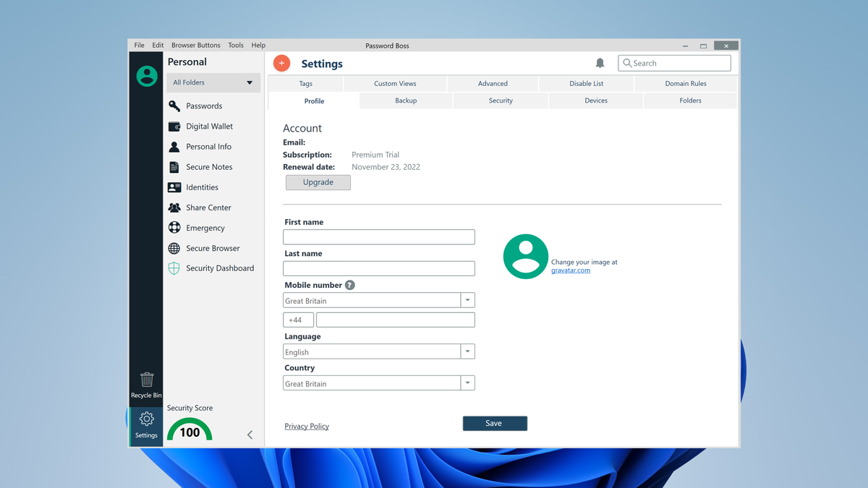Click the orange plus button

click(x=281, y=63)
